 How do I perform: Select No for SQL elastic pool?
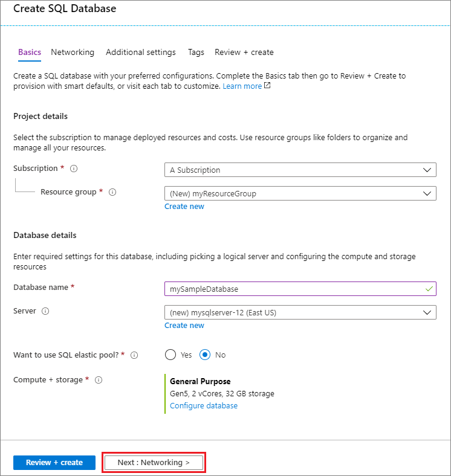point(205,355)
